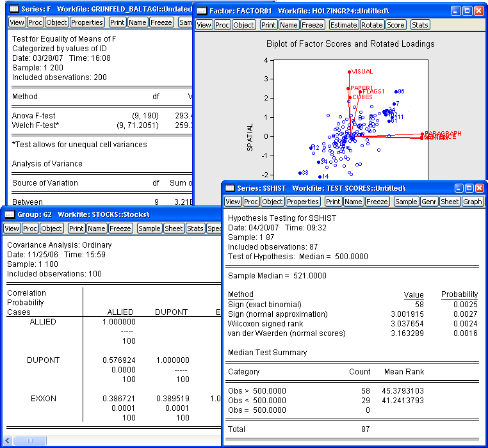
Task: Click Genr in the SSHIST window toolbar
Action: coord(429,202)
